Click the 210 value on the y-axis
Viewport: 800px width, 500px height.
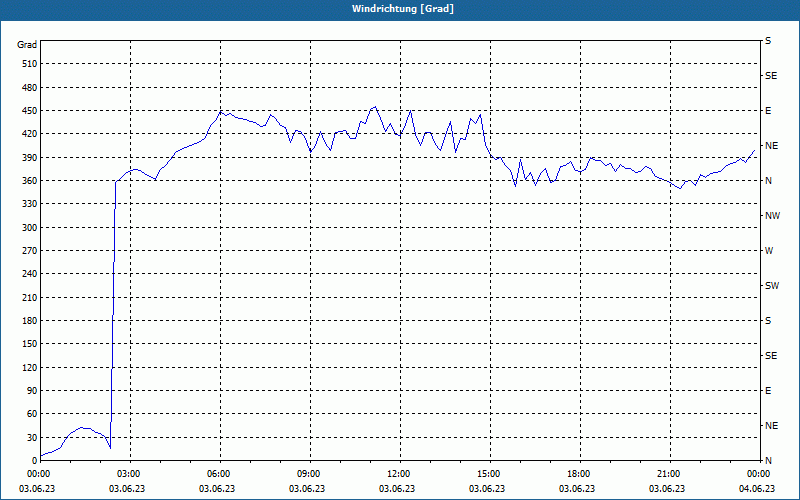[29, 297]
